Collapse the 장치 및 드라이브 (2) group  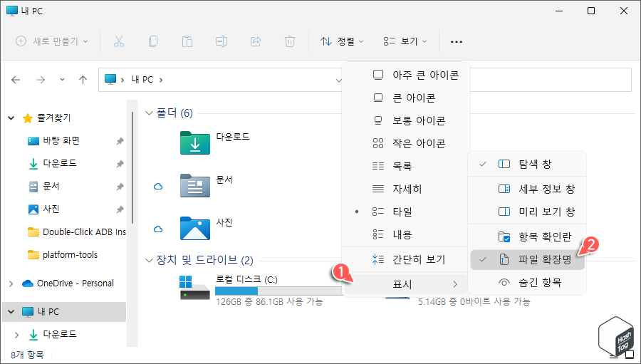(149, 261)
